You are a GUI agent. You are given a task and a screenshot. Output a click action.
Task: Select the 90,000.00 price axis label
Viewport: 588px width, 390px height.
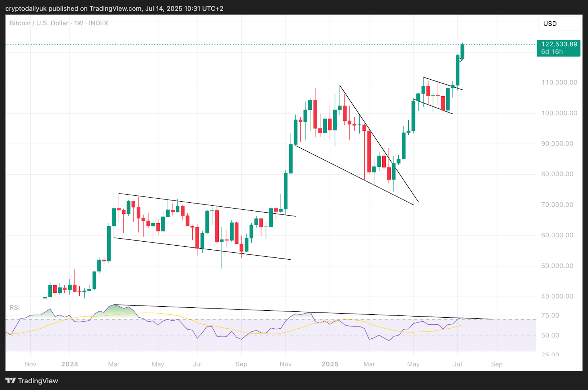tap(557, 144)
